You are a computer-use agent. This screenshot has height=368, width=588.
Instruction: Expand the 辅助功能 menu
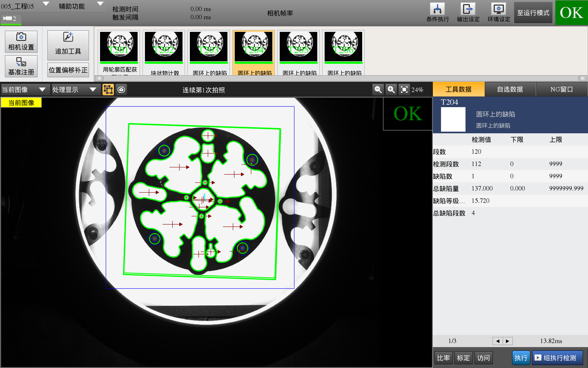pos(100,4)
